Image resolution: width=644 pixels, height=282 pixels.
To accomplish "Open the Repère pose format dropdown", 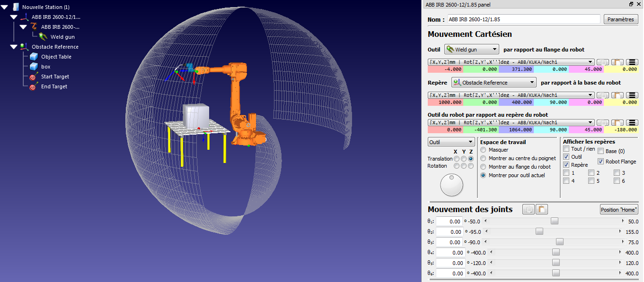I will pos(511,95).
